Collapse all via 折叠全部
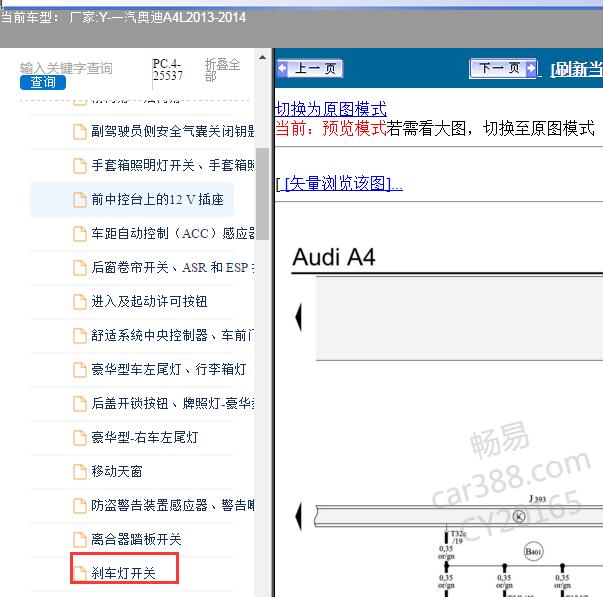 (x=222, y=70)
